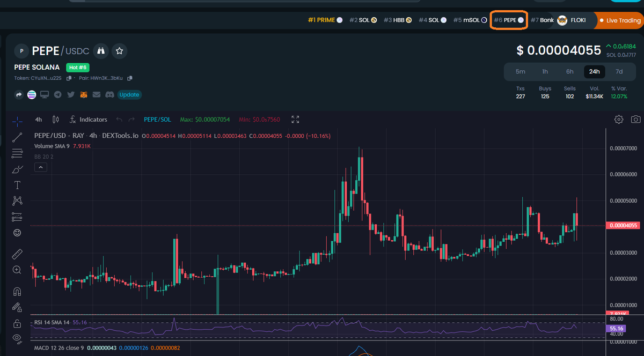The height and width of the screenshot is (356, 644).
Task: Copy the token address CYuXN...u22S
Action: 69,78
